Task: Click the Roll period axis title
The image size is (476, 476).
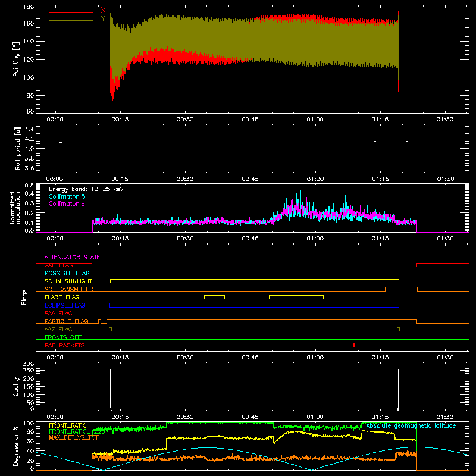Action: tap(18, 148)
